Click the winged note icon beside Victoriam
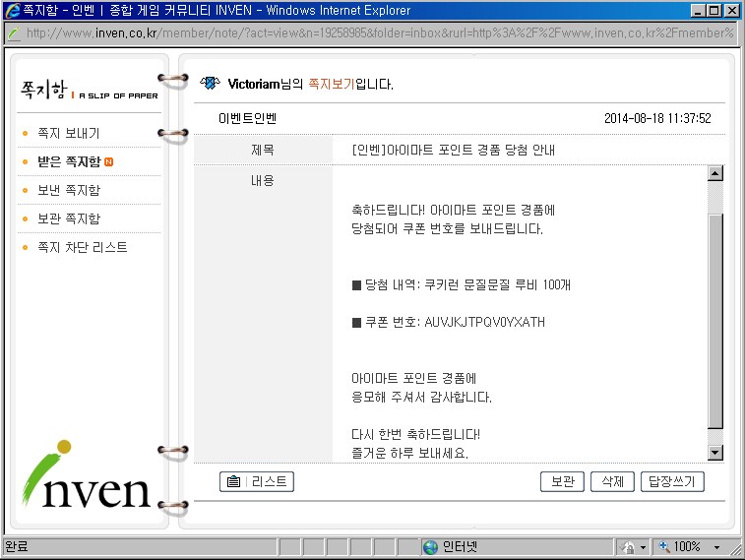The image size is (745, 560). (x=210, y=83)
